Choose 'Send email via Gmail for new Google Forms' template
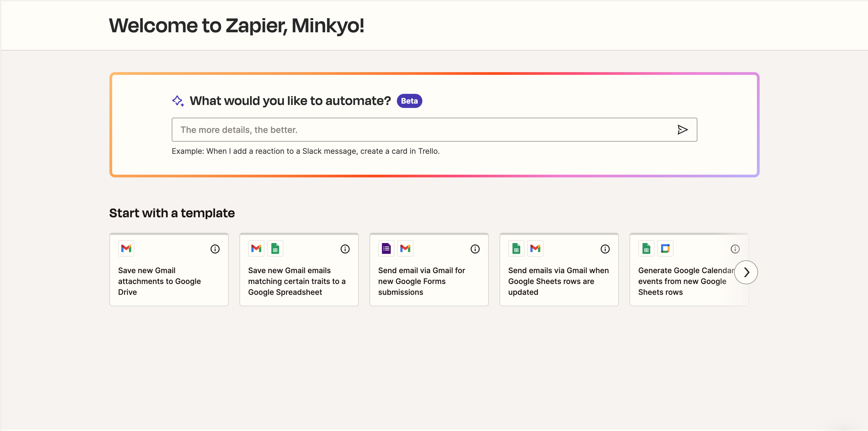This screenshot has width=868, height=431. pyautogui.click(x=429, y=269)
